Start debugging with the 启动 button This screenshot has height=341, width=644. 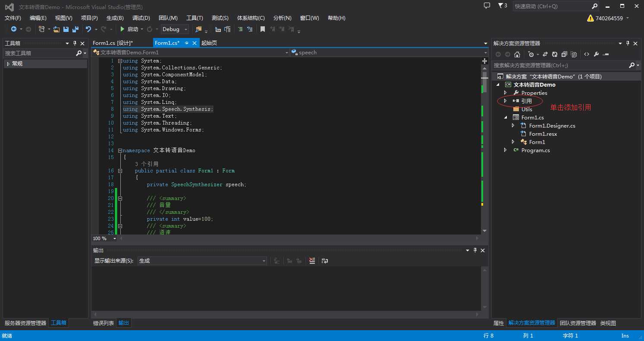pos(129,29)
